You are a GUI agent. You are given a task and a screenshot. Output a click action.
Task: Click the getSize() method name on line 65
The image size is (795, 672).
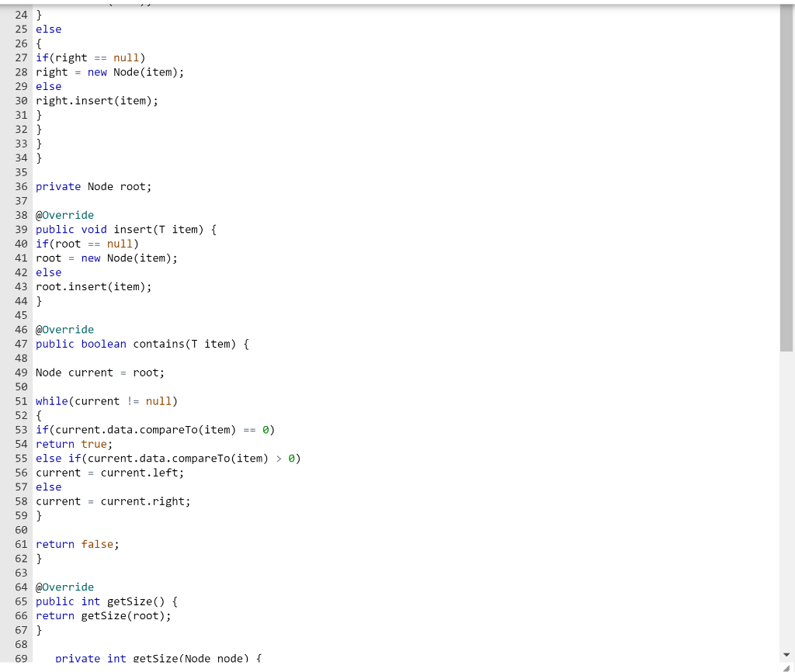point(130,601)
